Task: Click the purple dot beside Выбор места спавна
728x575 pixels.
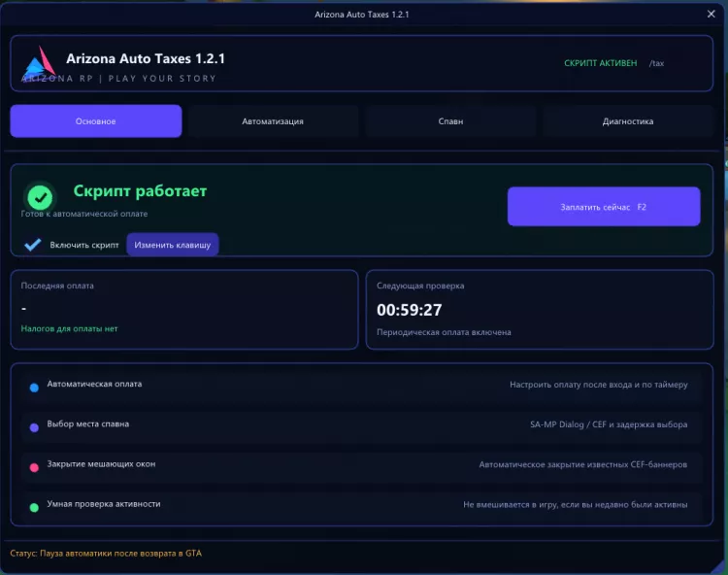Action: pyautogui.click(x=34, y=427)
